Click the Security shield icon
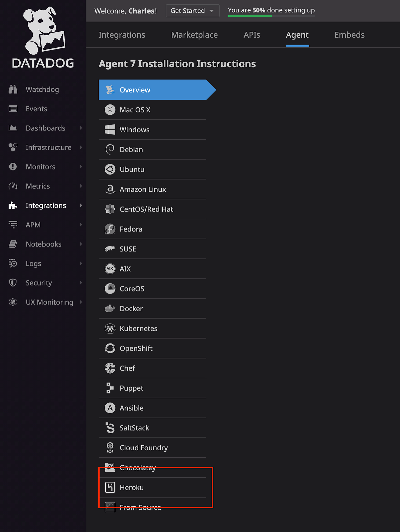 tap(13, 283)
